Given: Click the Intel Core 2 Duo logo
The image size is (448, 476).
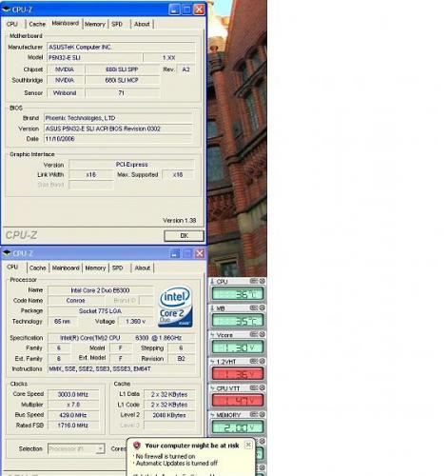Looking at the screenshot, I should (175, 307).
